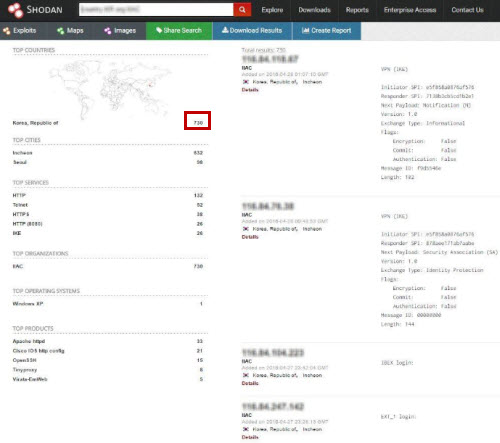Screen dimensions: 500x443
Task: Open the second result's IP address heading
Action: (268, 206)
